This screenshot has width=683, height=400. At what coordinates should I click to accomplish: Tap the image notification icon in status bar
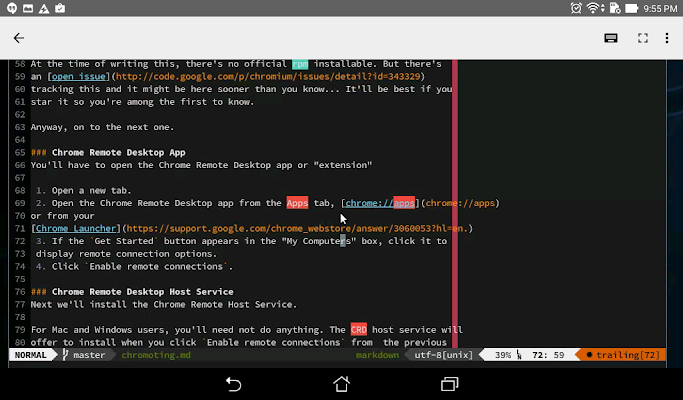pos(28,8)
